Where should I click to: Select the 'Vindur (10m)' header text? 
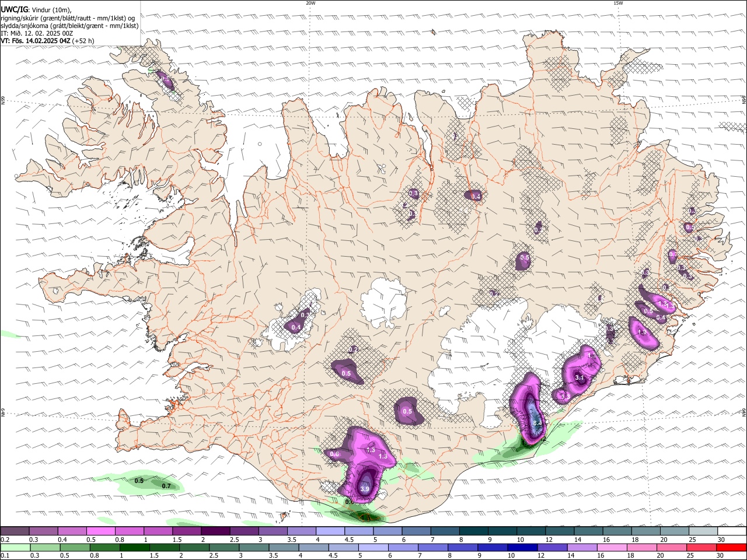click(51, 10)
